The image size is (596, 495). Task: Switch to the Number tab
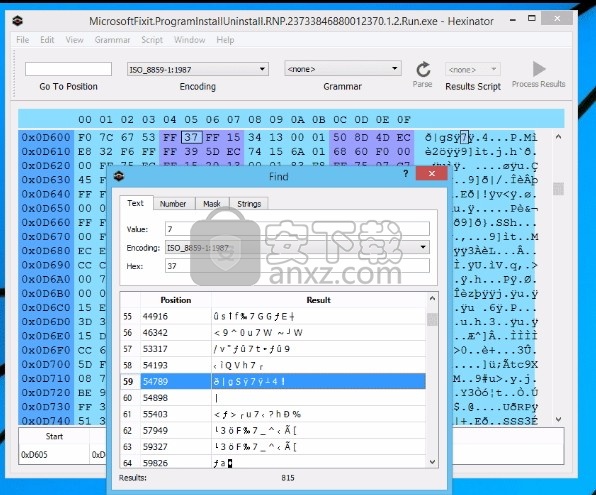pyautogui.click(x=173, y=204)
